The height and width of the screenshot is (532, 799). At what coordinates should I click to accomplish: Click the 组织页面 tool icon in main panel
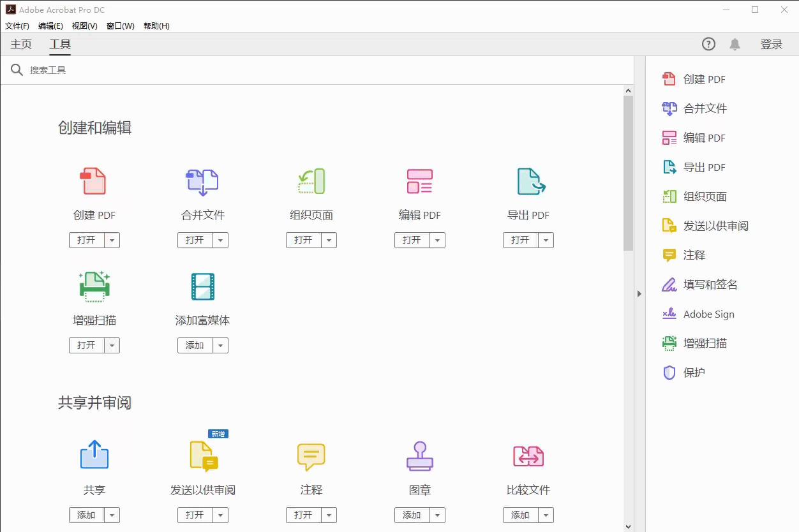pos(311,182)
